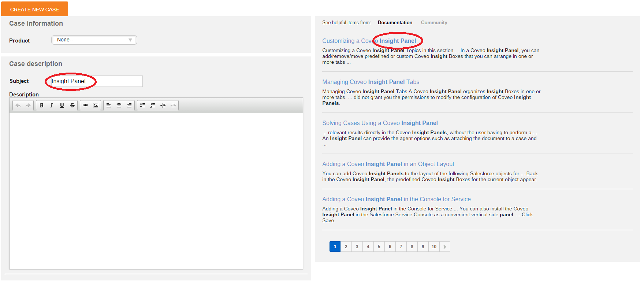Insert a numbered list
The height and width of the screenshot is (283, 644).
pyautogui.click(x=153, y=105)
